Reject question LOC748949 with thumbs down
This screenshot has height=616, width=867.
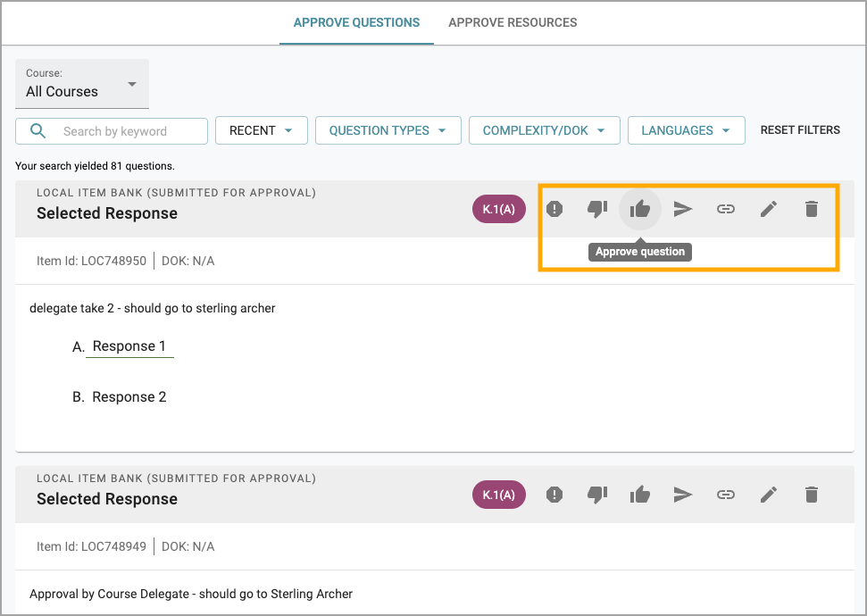click(597, 495)
